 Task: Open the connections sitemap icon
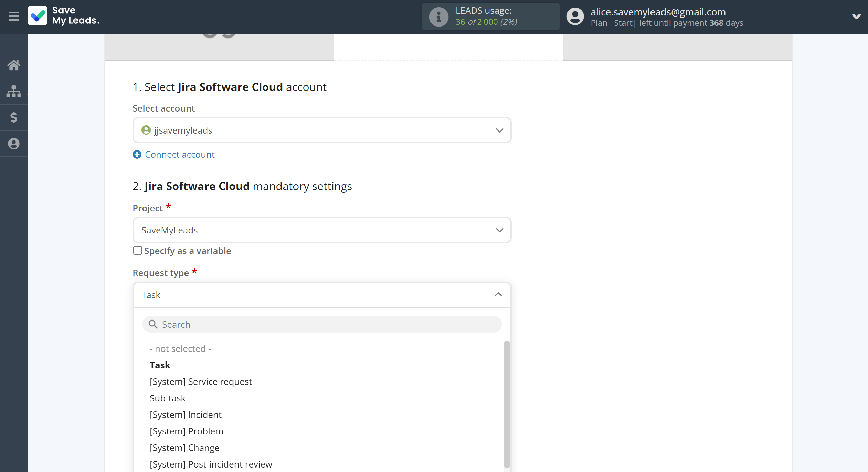[14, 91]
